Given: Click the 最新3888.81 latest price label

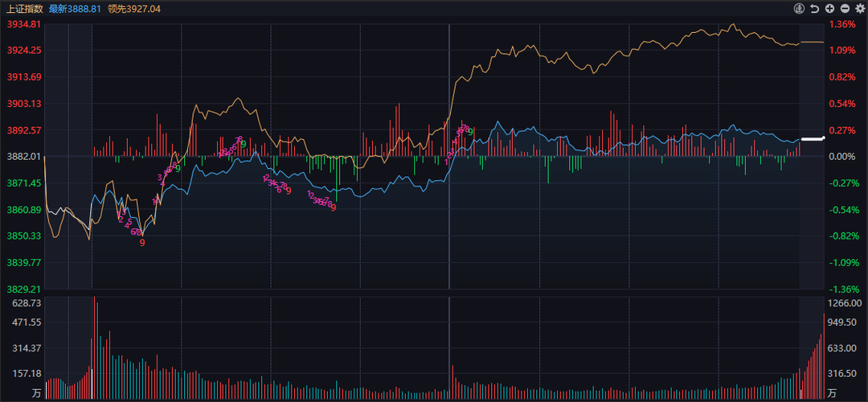Looking at the screenshot, I should (x=76, y=9).
